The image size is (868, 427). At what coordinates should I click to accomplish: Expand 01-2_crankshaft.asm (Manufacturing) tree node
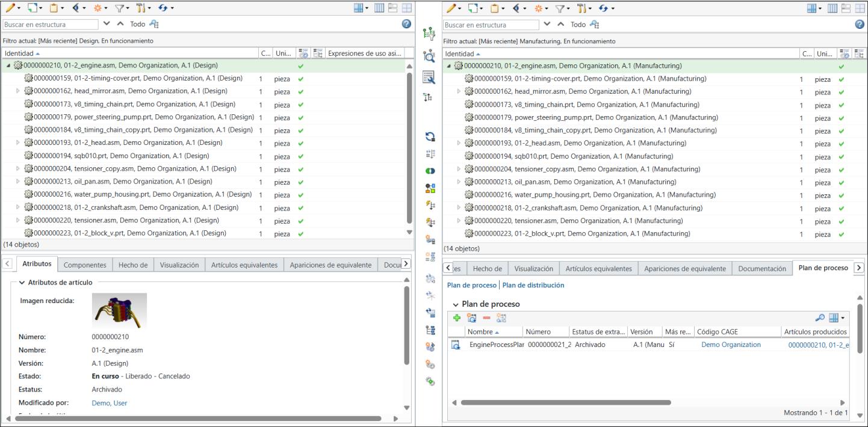point(459,207)
